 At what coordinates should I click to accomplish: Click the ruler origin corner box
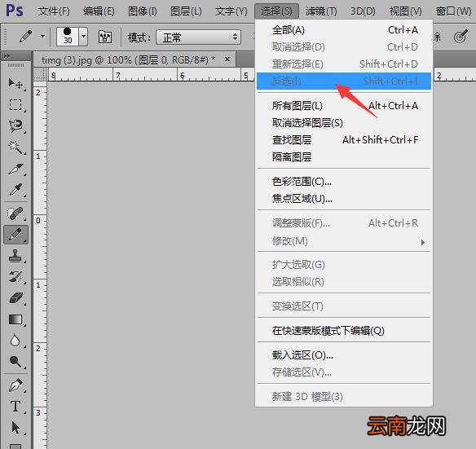40,74
